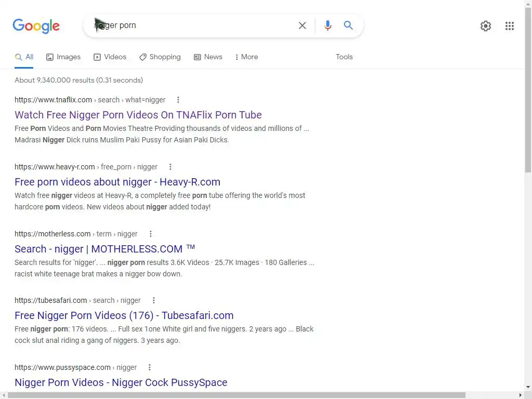
Task: Open the three-dot menu for motherless.com result
Action: pyautogui.click(x=151, y=234)
